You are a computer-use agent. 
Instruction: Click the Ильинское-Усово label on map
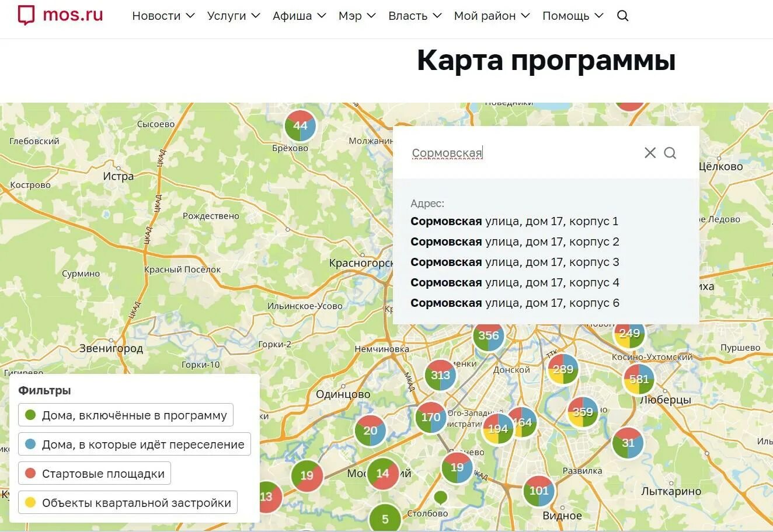[x=305, y=306]
